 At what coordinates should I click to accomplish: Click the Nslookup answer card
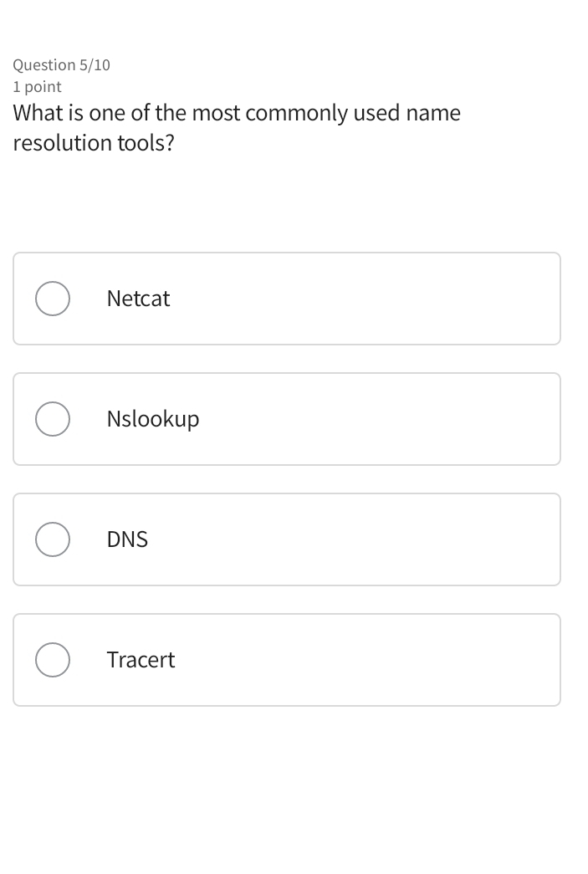point(287,418)
